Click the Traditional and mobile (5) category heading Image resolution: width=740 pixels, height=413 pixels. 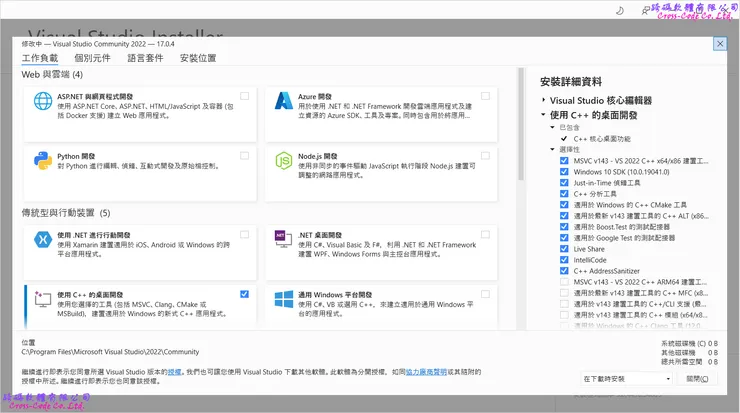[x=66, y=213]
